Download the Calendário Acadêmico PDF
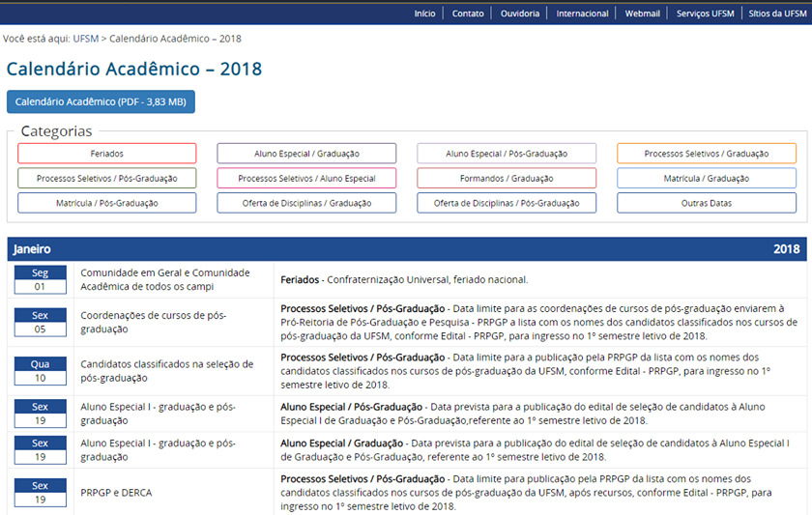The width and height of the screenshot is (812, 515). pyautogui.click(x=101, y=101)
